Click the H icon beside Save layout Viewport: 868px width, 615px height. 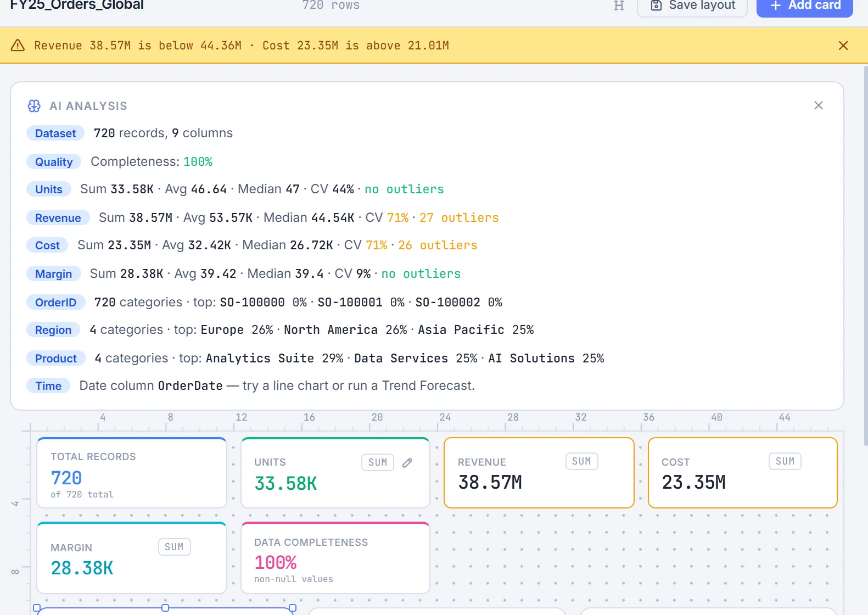619,5
